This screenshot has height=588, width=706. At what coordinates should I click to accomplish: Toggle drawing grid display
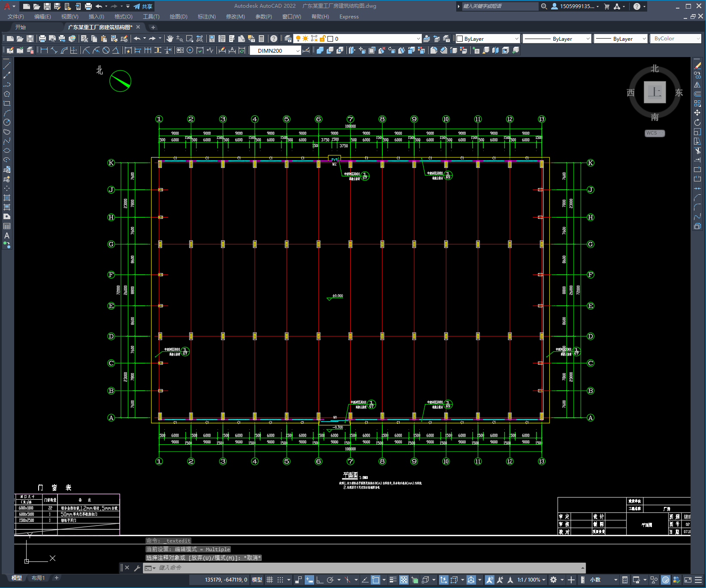(270, 580)
